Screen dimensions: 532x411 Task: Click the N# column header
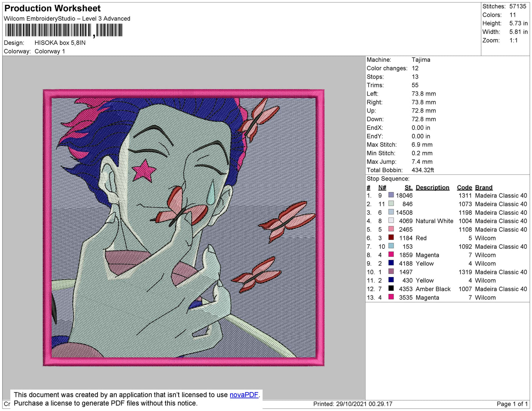click(382, 187)
